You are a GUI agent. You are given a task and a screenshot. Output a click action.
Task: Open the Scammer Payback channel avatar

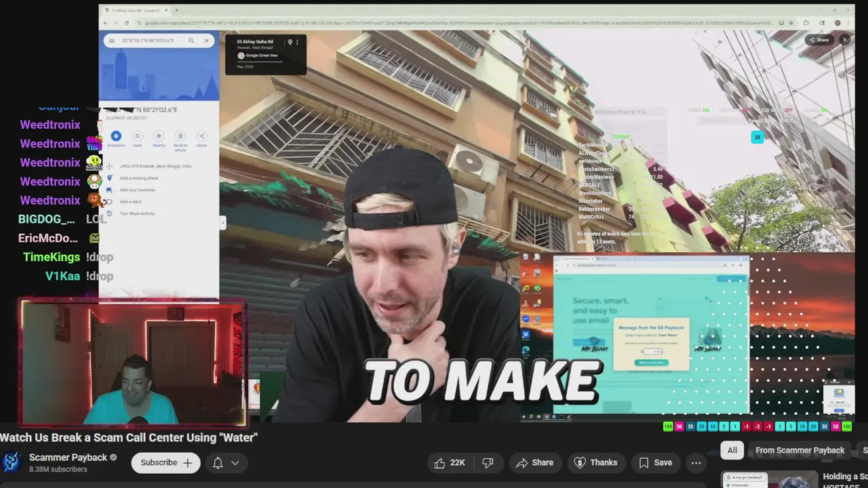click(12, 462)
